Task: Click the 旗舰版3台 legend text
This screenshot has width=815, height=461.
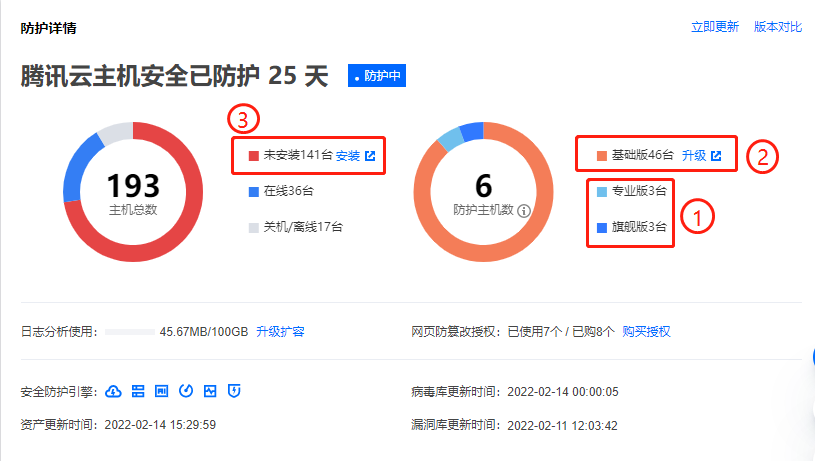Action: coord(639,227)
